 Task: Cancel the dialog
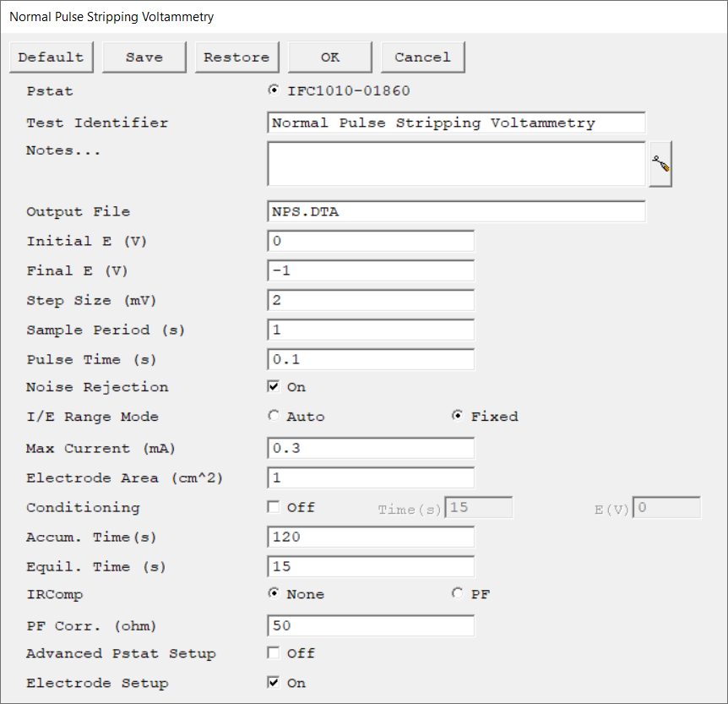pos(422,57)
